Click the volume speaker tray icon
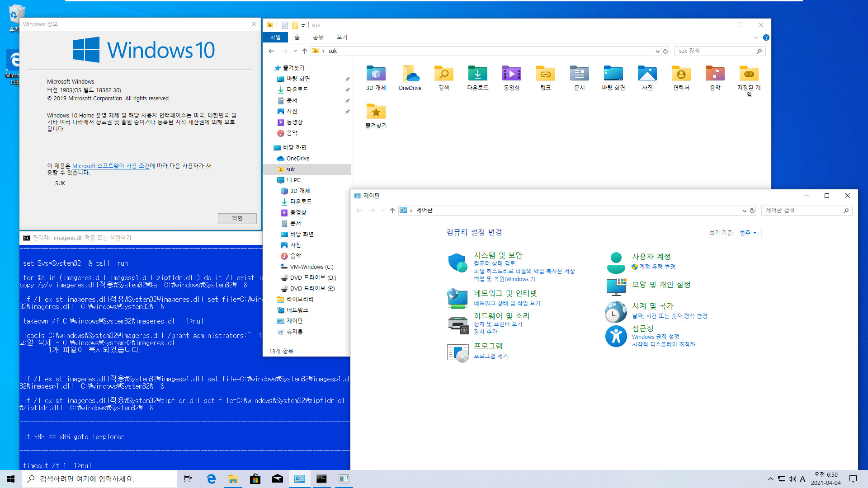868x488 pixels. [x=792, y=479]
